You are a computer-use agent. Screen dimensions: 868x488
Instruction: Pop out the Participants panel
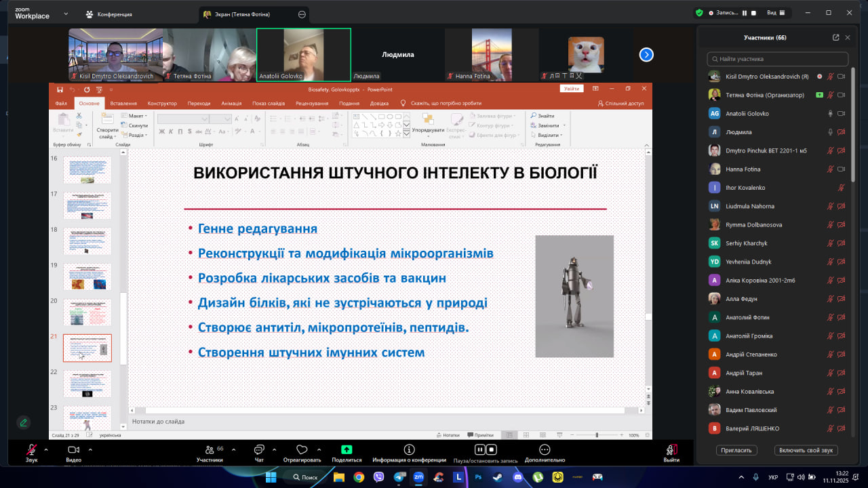pyautogui.click(x=835, y=38)
